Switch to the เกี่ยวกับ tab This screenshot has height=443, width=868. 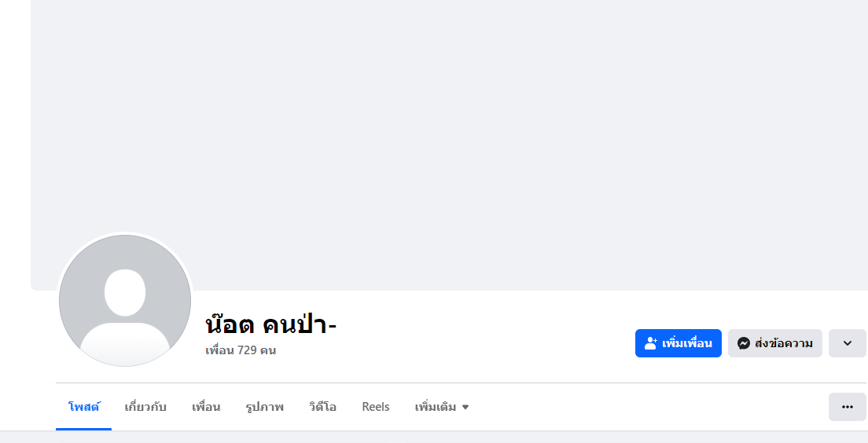click(145, 407)
